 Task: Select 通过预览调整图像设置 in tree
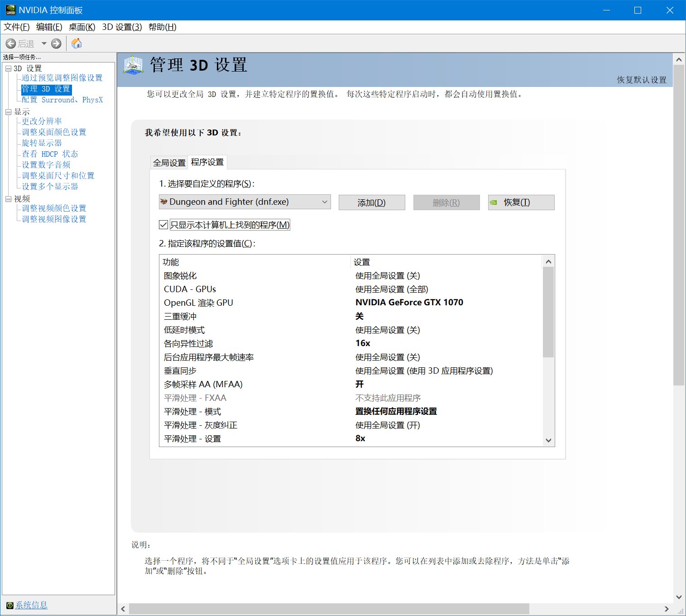pos(62,78)
